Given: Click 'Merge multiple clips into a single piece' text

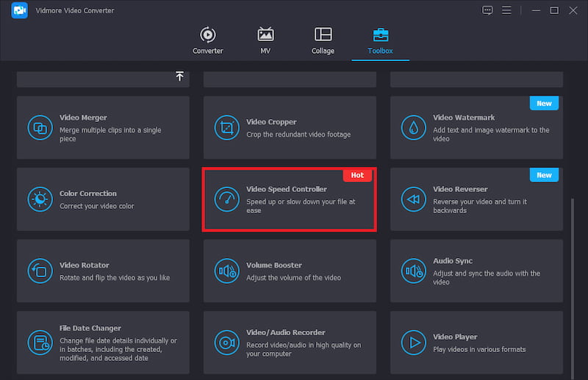Looking at the screenshot, I should tap(110, 135).
